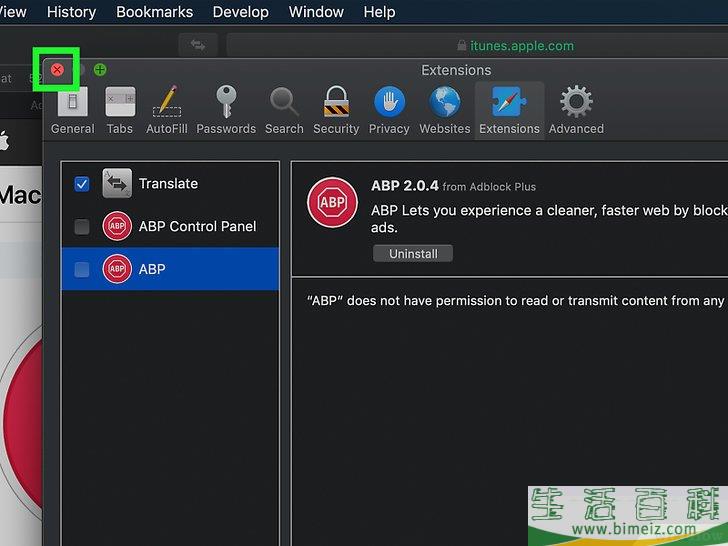Click the padlock in the address bar
This screenshot has width=728, height=546.
pos(462,46)
